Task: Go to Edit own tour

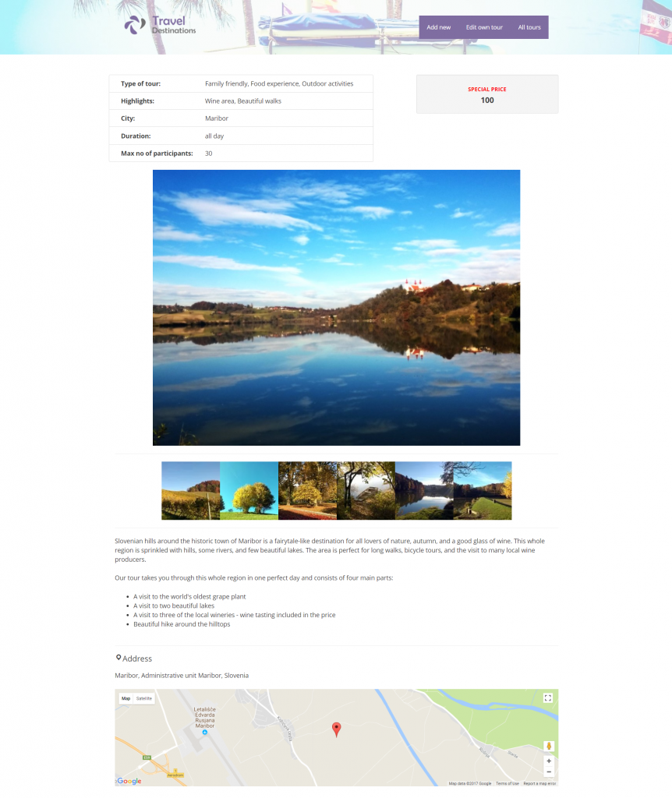Action: [x=484, y=27]
